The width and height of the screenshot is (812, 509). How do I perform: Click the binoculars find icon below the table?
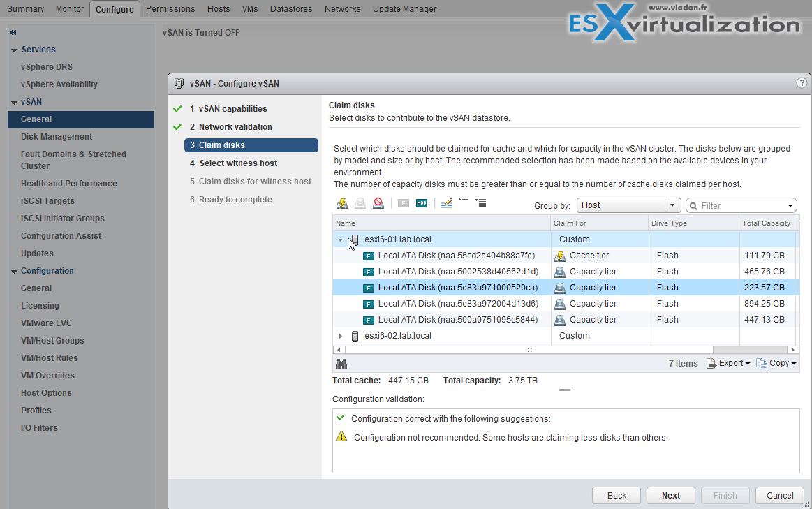341,364
